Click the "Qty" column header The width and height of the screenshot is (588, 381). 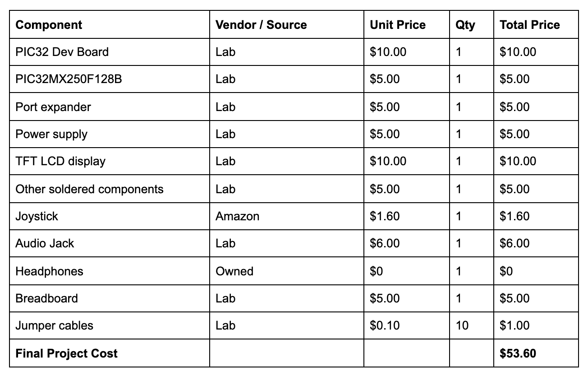pos(465,25)
